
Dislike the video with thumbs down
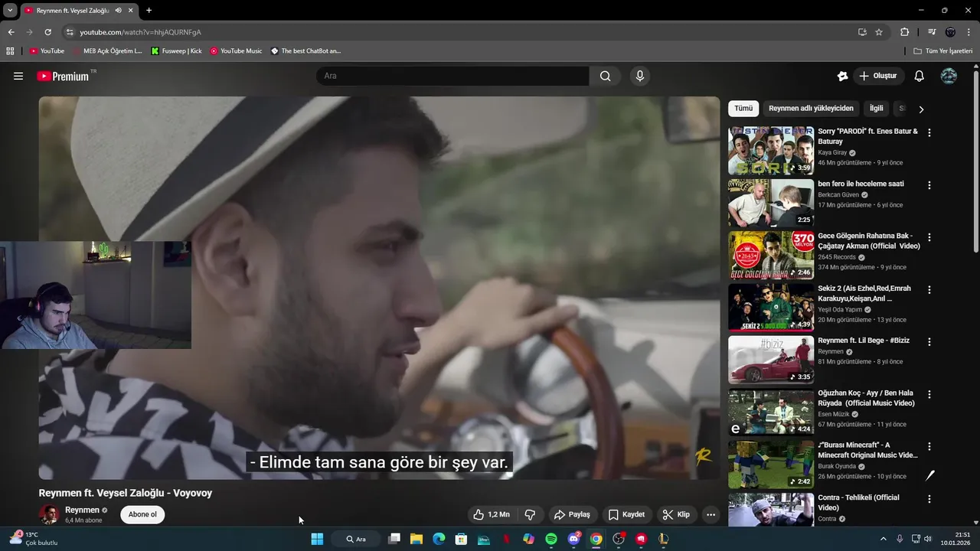tap(530, 514)
